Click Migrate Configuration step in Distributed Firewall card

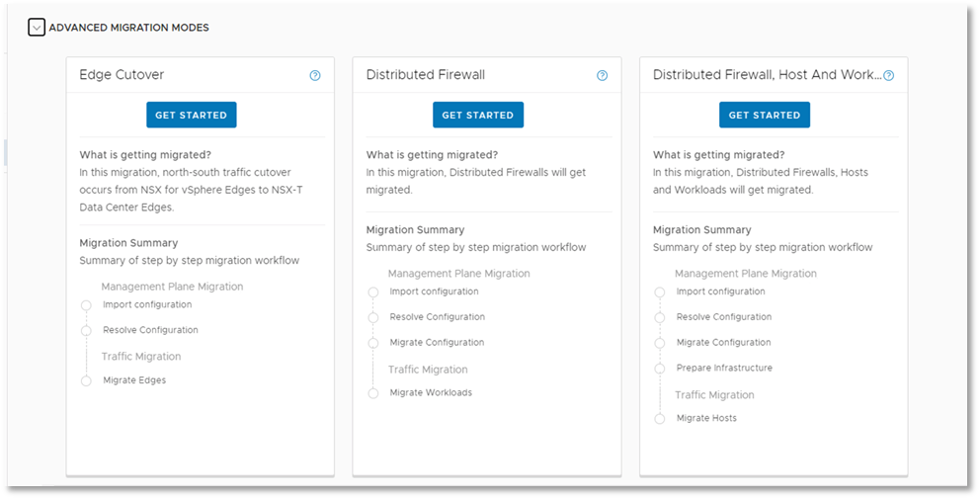(x=437, y=342)
